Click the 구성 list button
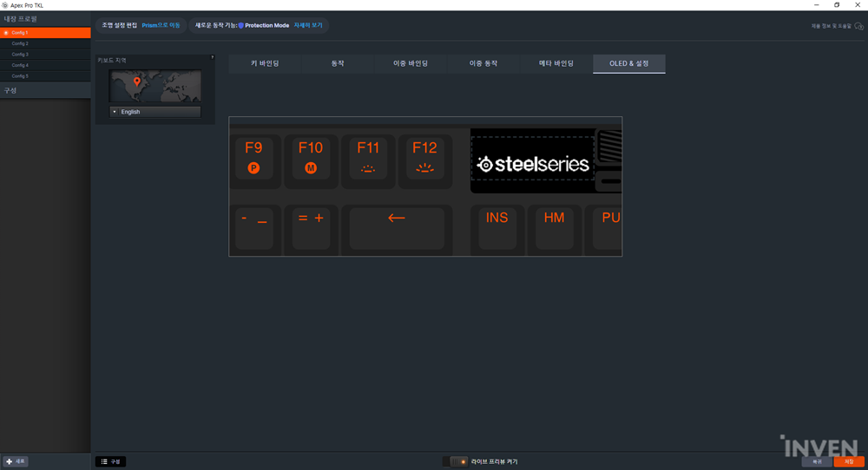The image size is (868, 470). 111,461
